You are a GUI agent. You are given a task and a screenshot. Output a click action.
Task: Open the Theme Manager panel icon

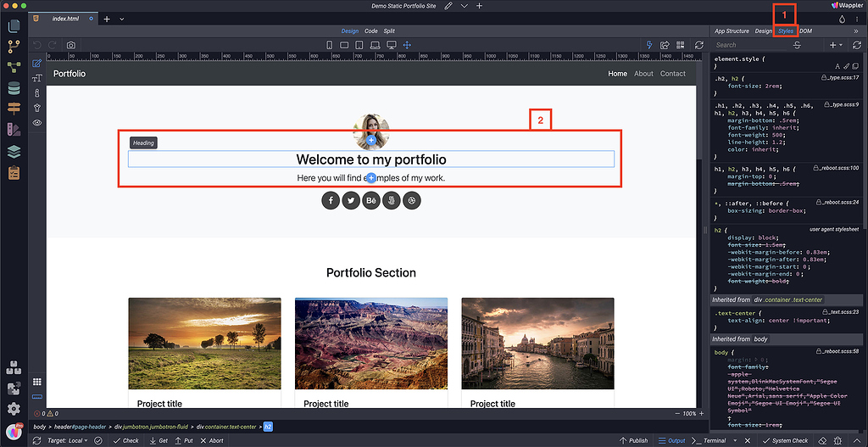14,130
